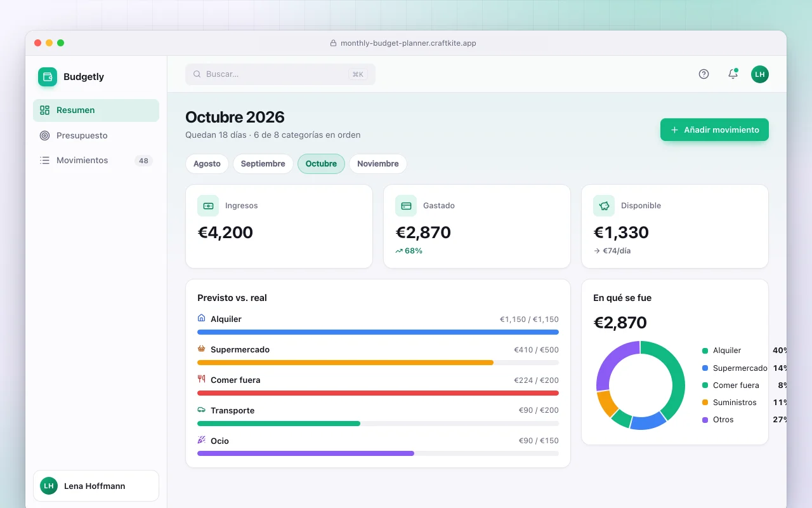Go to Presupuesto in sidebar
The width and height of the screenshot is (812, 508).
(96, 135)
